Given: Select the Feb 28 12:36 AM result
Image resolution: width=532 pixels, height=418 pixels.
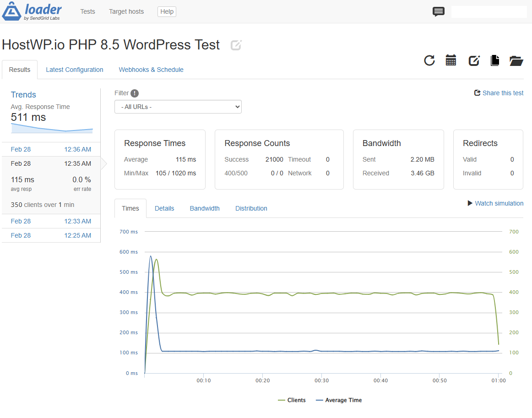Looking at the screenshot, I should (51, 149).
